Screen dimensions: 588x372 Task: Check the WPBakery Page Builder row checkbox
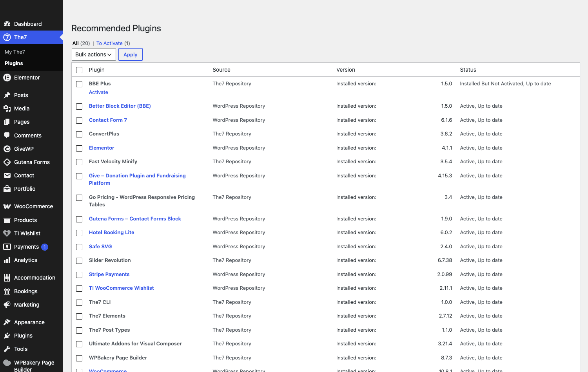point(79,358)
